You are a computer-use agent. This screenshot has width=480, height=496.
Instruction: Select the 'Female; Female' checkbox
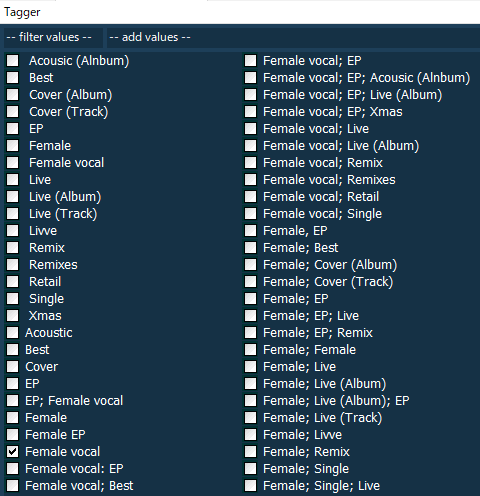coord(250,349)
